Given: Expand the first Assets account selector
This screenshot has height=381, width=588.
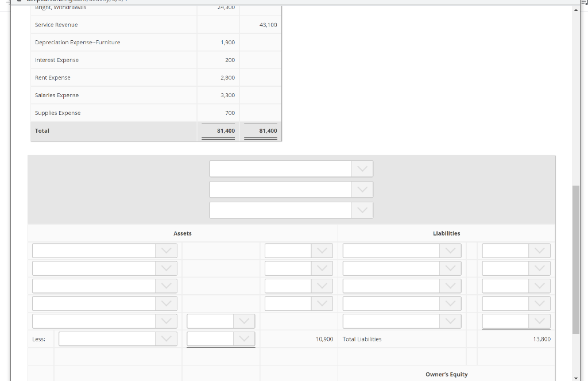Looking at the screenshot, I should [167, 250].
